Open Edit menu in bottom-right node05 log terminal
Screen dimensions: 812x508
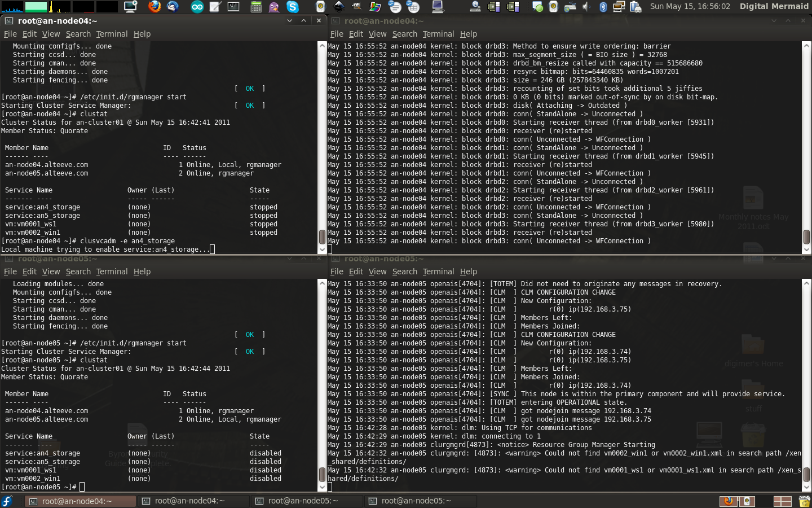pos(356,271)
